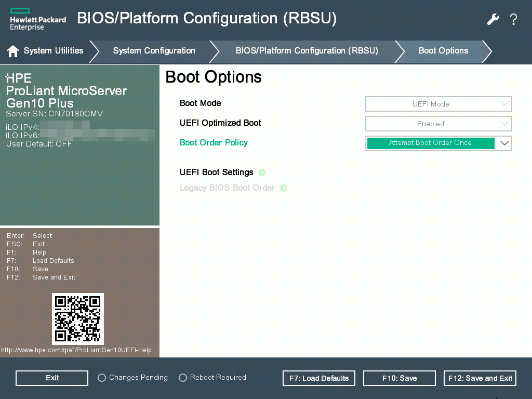Open BIOS/Platform Configuration (RBSU) breadcrumb
Screen dimensions: 532x399
[307, 51]
